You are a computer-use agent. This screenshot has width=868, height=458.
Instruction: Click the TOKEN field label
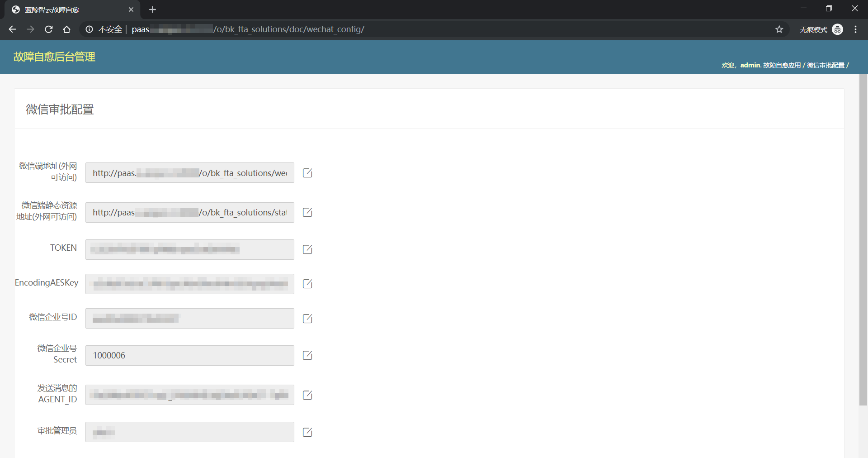coord(63,248)
